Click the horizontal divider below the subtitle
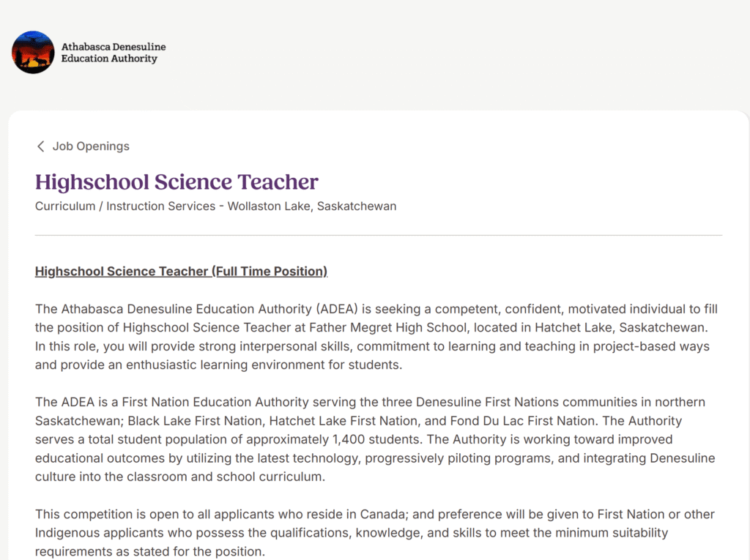 (x=379, y=236)
